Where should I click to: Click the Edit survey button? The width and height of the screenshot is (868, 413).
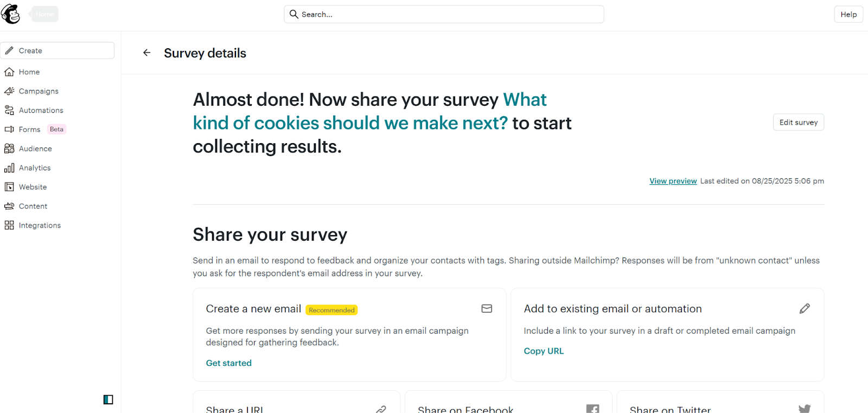tap(798, 122)
